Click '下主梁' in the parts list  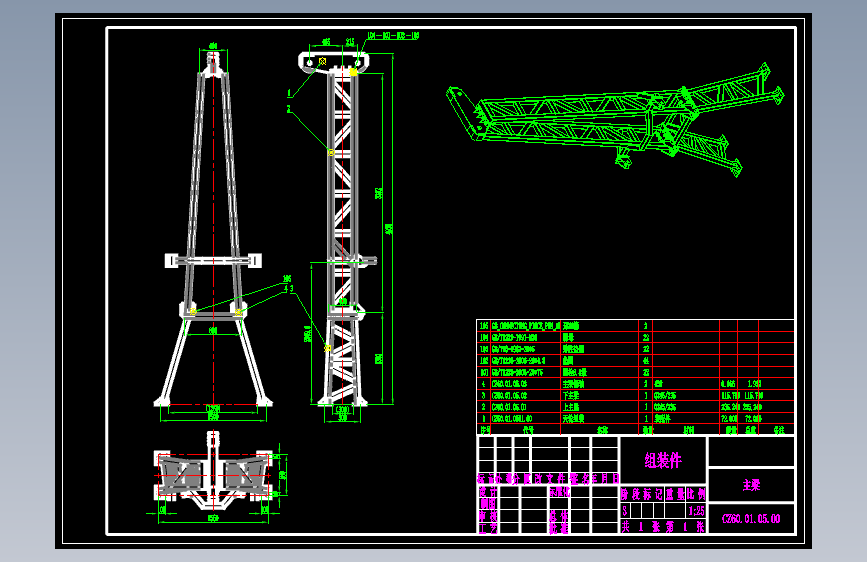[571, 396]
